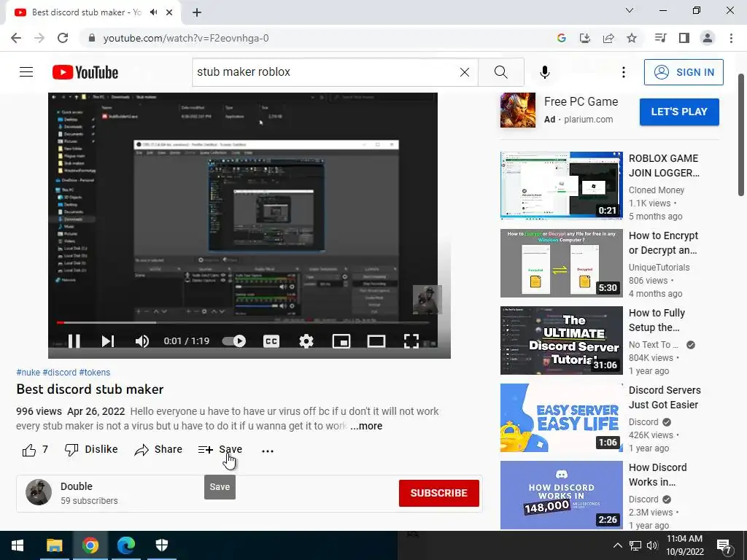747x560 pixels.
Task: Activate the miniplayer
Action: coord(341,341)
